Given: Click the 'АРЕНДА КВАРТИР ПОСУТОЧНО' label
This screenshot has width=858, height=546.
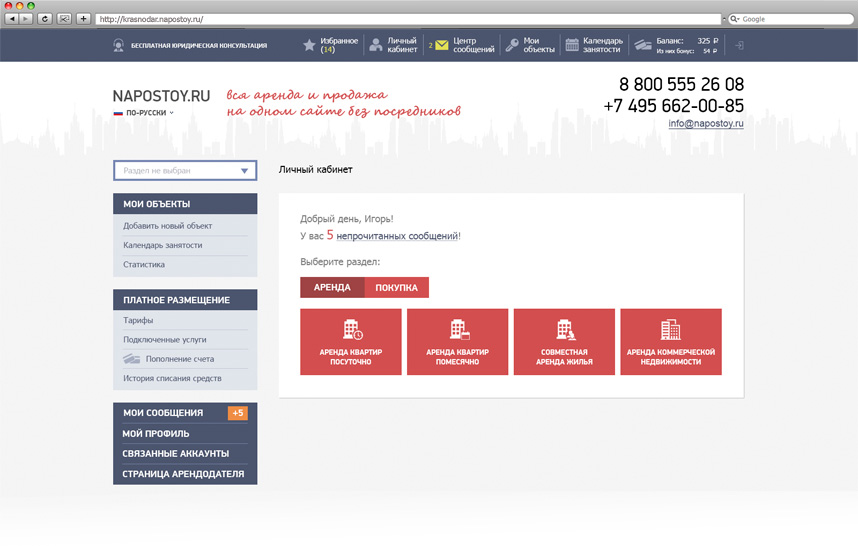Looking at the screenshot, I should point(351,357).
